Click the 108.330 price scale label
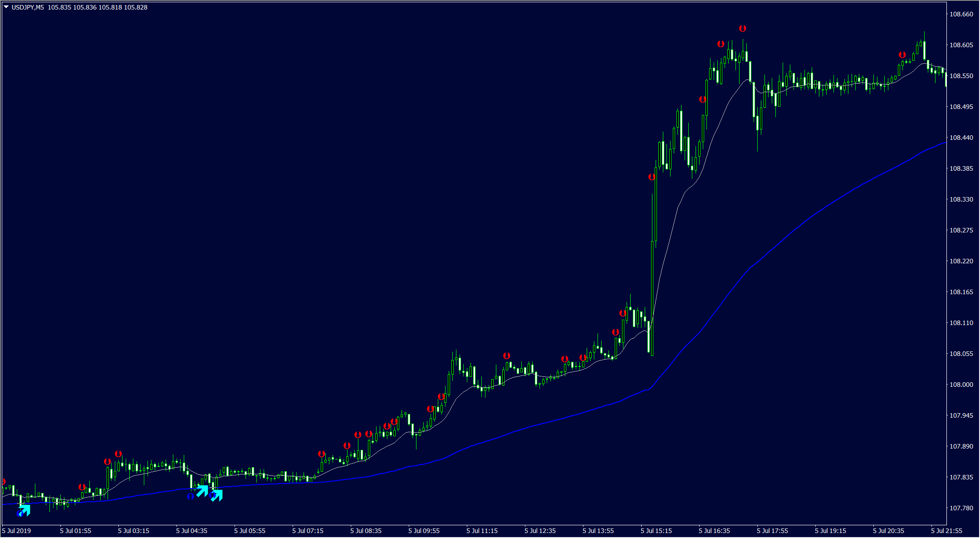 pos(961,199)
